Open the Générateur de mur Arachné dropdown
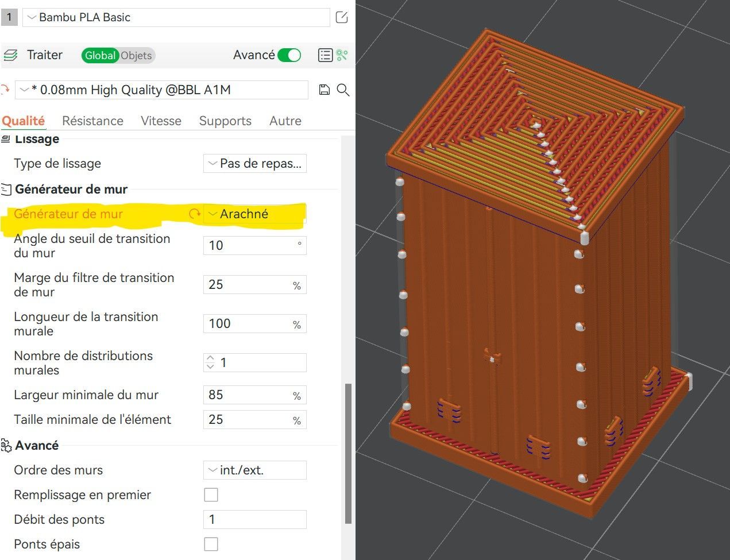The width and height of the screenshot is (730, 560). (255, 214)
